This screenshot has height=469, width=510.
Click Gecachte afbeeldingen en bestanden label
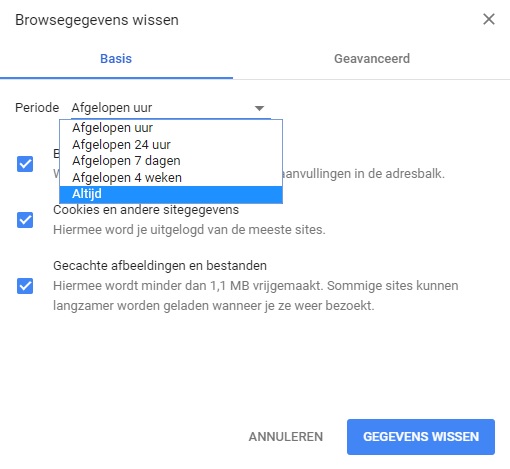160,266
